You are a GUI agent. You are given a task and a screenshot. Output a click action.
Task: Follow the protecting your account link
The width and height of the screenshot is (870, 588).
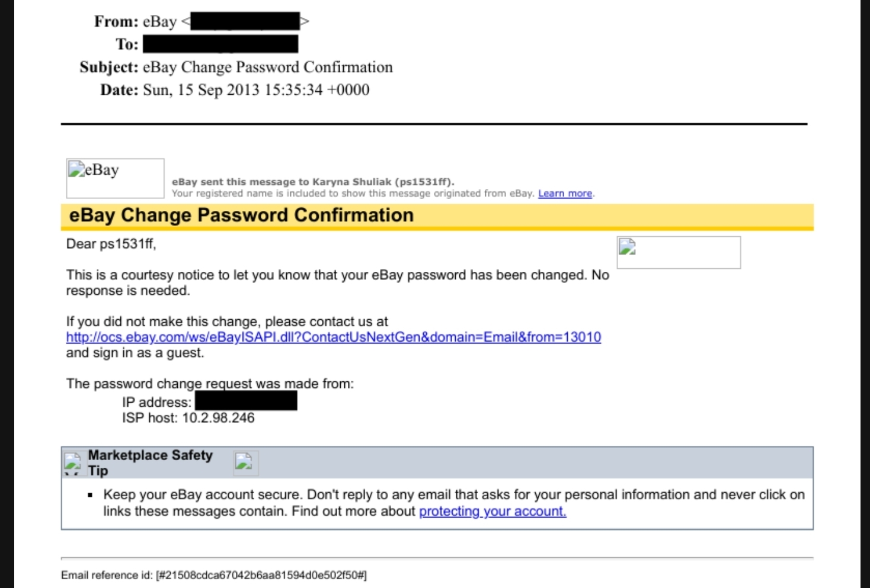492,512
